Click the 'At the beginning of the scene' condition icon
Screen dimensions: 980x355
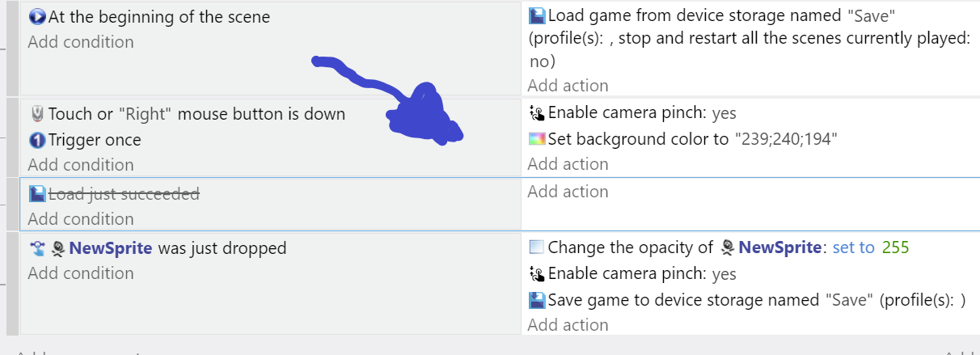point(37,16)
